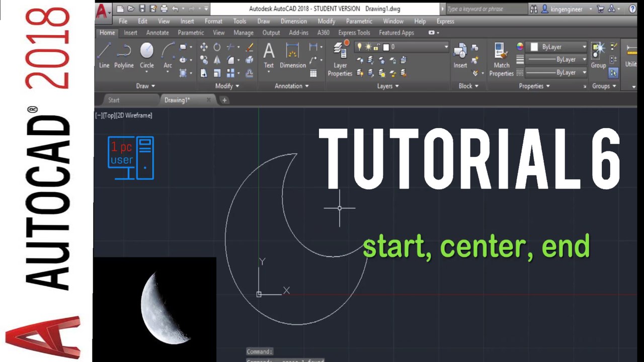
Task: Click the Autodesk App Store cart icon
Action: click(x=600, y=9)
